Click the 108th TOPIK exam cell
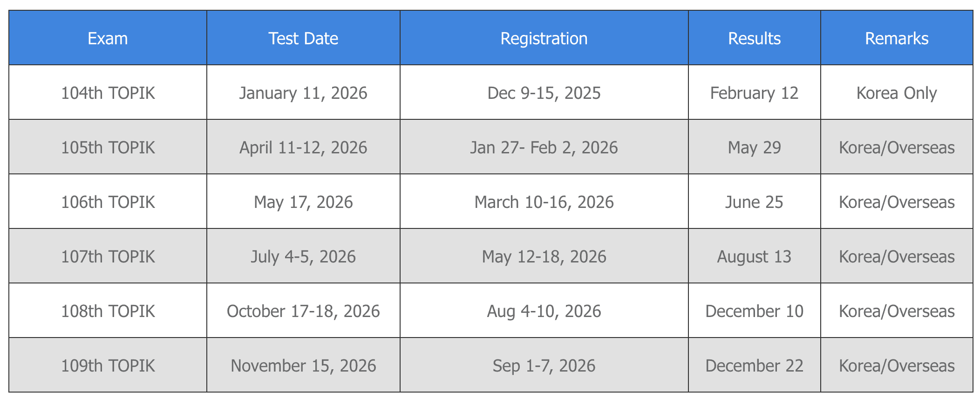 coord(108,311)
